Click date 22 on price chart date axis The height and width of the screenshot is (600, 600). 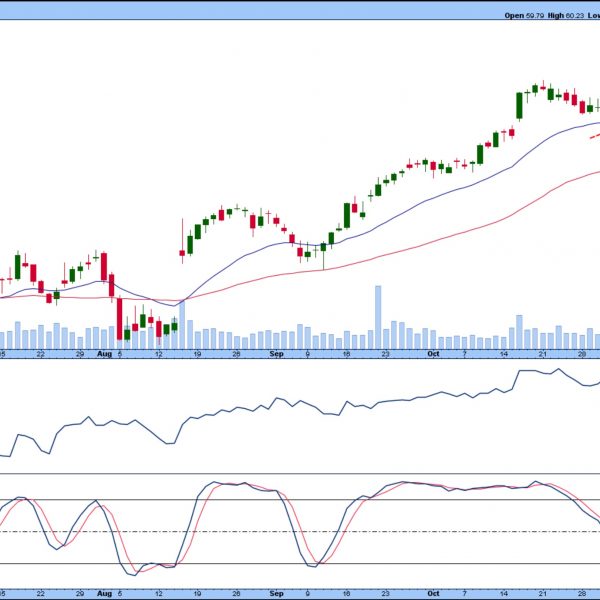(x=41, y=354)
